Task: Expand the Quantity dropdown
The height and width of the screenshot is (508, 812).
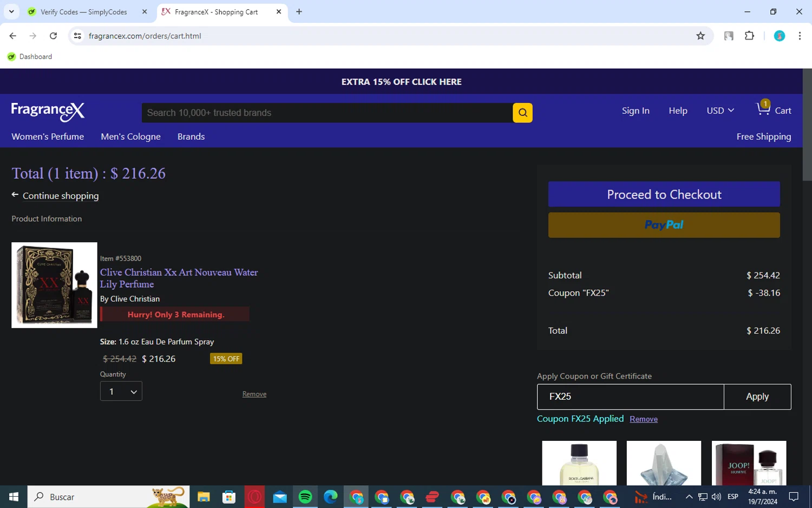Action: pyautogui.click(x=121, y=391)
